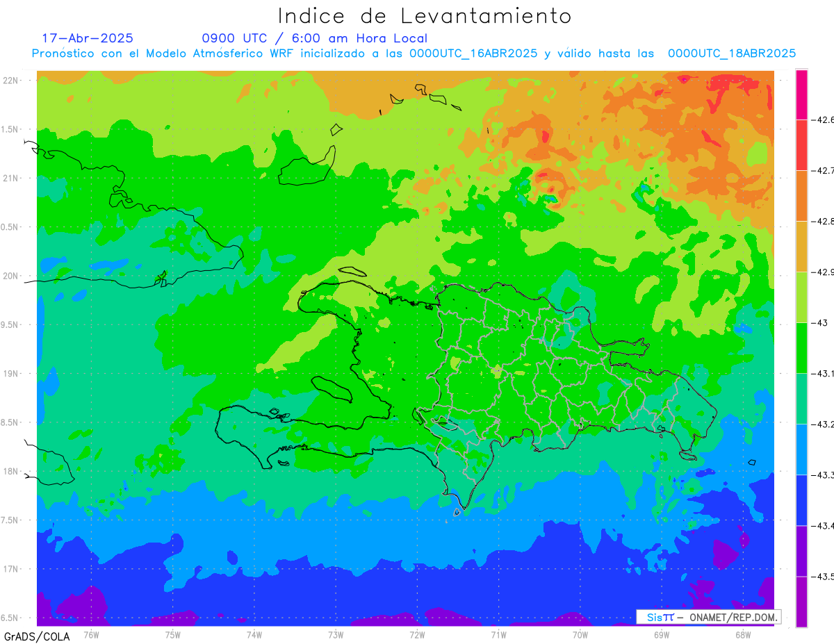Click the 75W longitude label

click(x=173, y=634)
